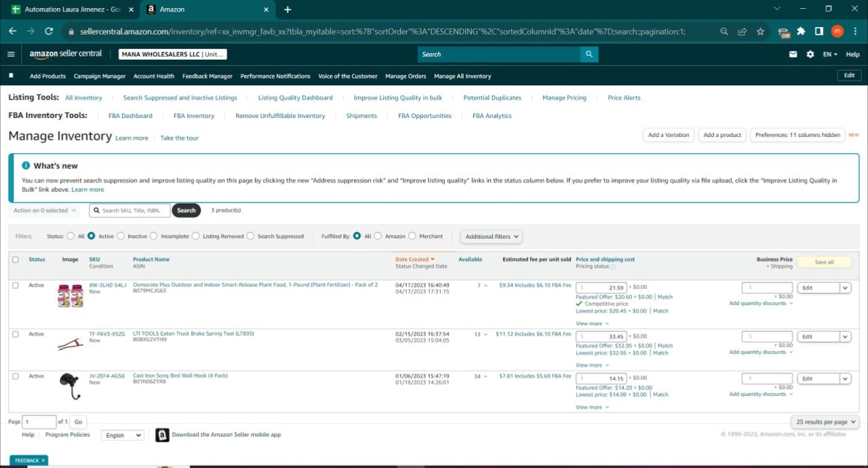868x468 pixels.
Task: Check the select-all checkbox in table header
Action: click(16, 260)
